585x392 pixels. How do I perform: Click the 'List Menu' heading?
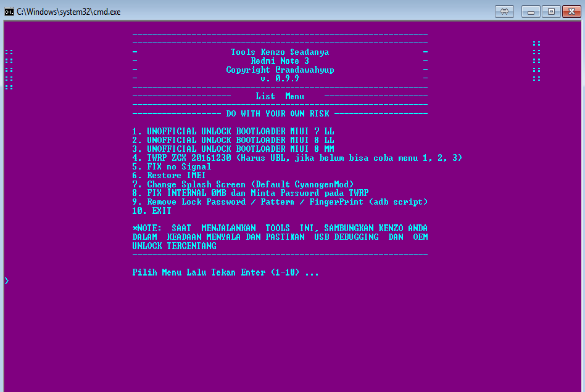click(280, 96)
